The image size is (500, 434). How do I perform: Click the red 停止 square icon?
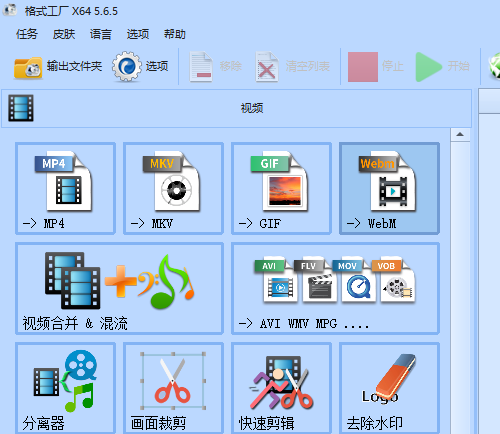[x=363, y=67]
